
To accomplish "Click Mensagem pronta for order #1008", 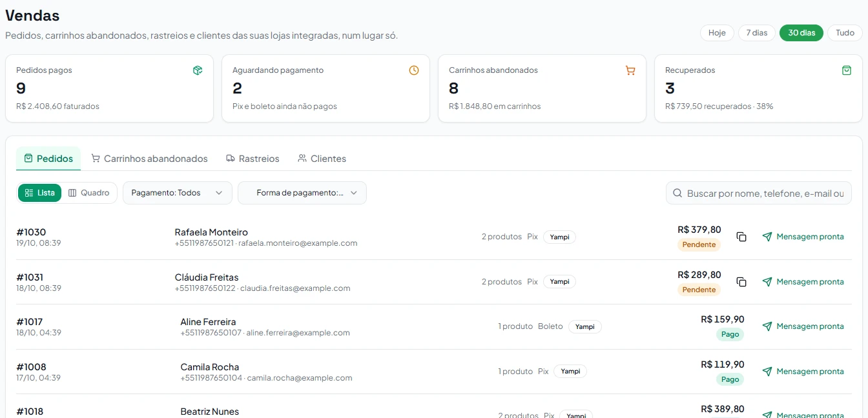I will [x=803, y=372].
